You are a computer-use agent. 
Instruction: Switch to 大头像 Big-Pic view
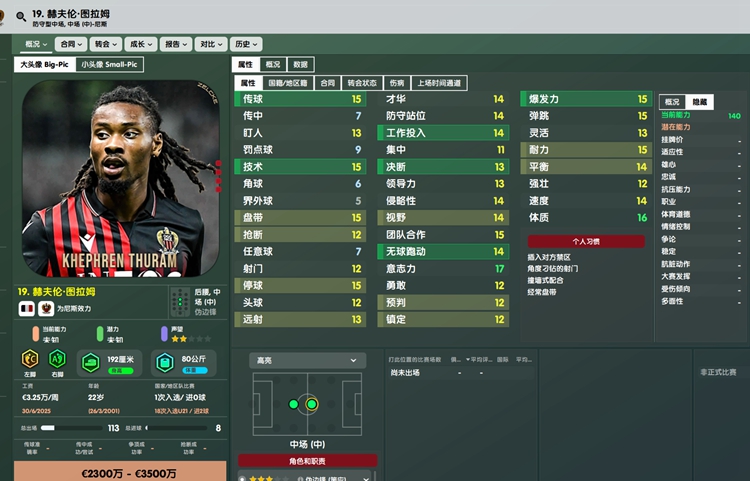pyautogui.click(x=44, y=65)
